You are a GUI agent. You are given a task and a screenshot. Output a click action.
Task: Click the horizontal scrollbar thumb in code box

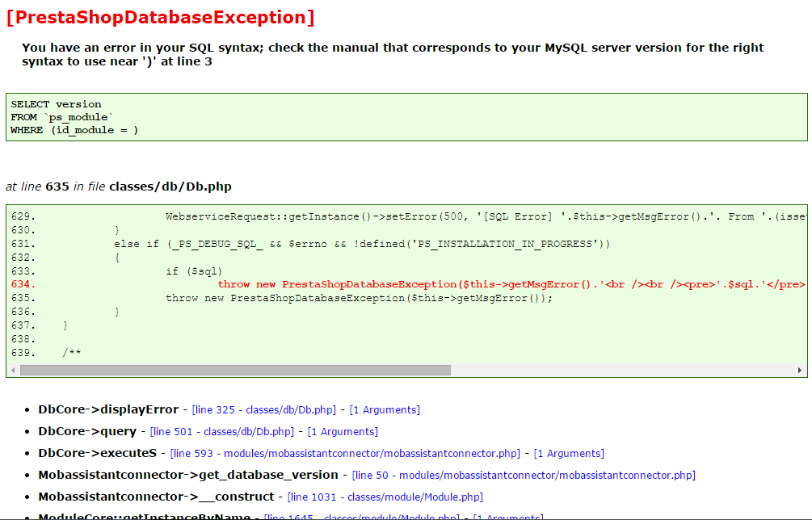click(235, 370)
